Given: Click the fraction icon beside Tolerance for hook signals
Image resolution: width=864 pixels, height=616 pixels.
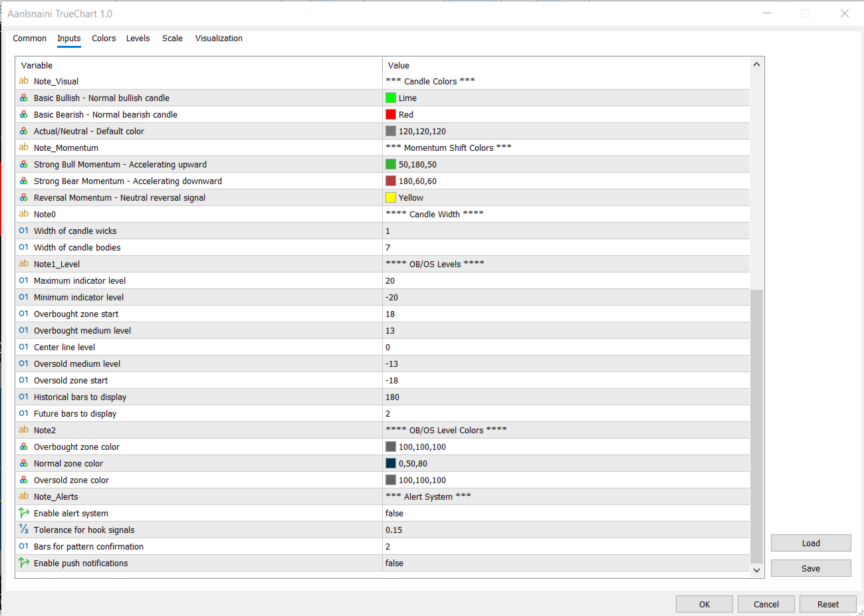Looking at the screenshot, I should point(24,530).
